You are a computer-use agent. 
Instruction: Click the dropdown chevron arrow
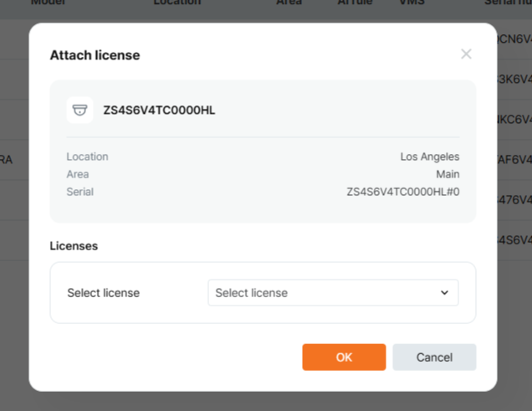click(444, 292)
